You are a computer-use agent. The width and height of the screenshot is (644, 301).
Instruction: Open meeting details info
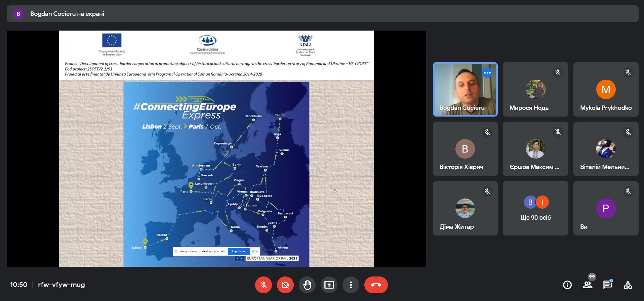567,285
